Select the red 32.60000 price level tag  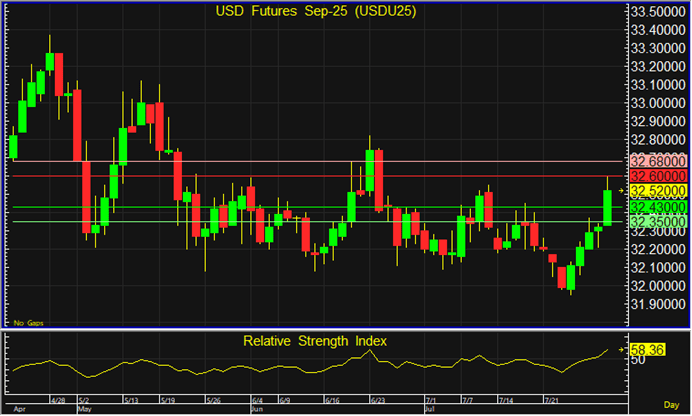point(657,176)
